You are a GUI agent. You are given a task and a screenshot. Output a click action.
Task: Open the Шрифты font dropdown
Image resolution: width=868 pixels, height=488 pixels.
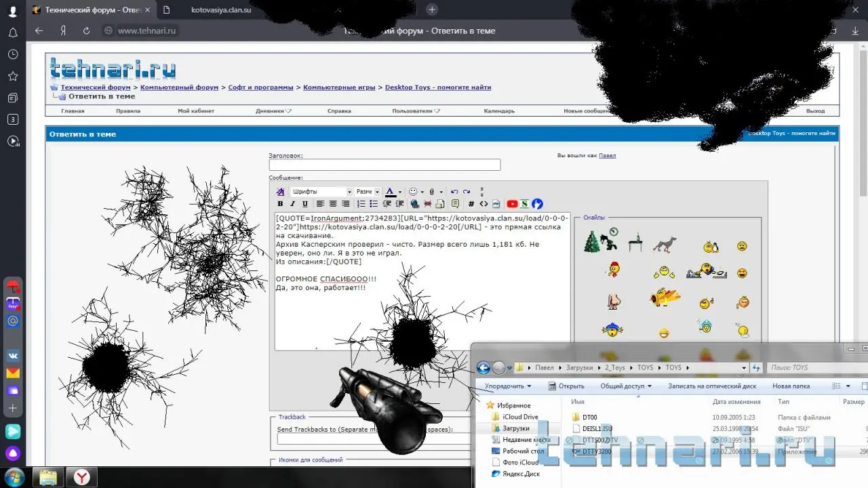coord(321,192)
